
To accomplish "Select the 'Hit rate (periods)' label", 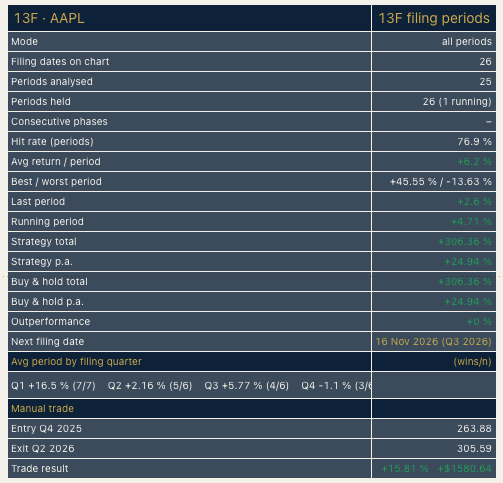I will [52, 142].
